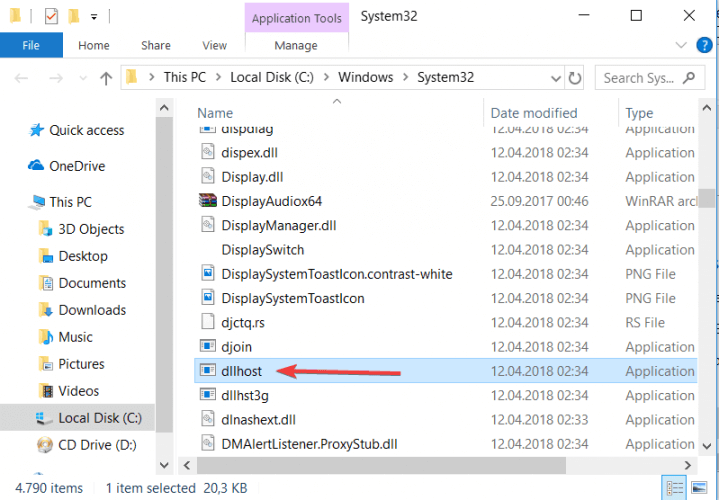719x500 pixels.
Task: Select the djctq.rs file icon
Action: [208, 322]
